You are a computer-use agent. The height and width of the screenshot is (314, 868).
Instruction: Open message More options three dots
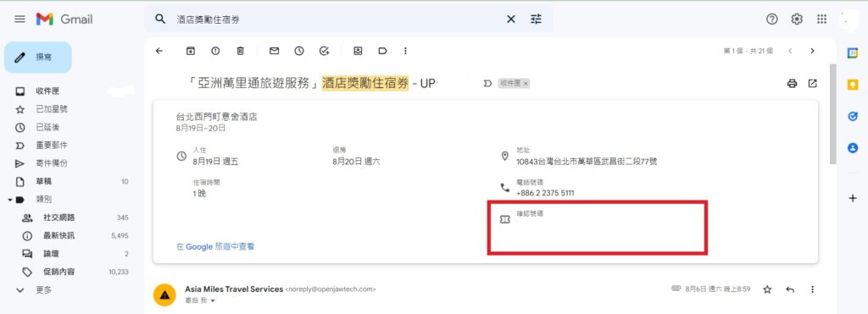coord(812,289)
